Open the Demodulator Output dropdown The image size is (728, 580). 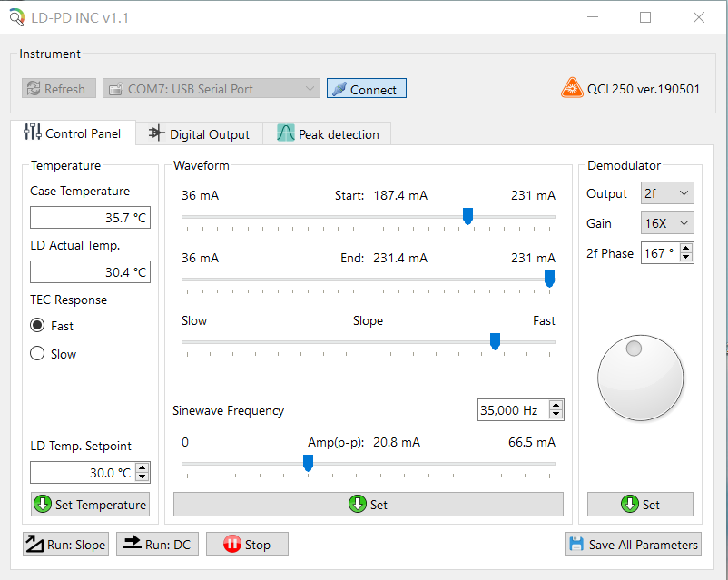[667, 193]
